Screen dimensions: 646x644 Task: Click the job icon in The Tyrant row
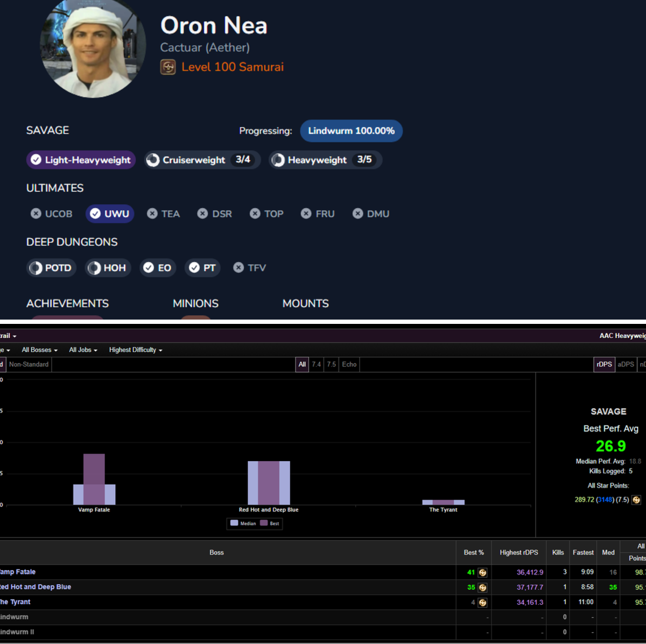pyautogui.click(x=483, y=603)
